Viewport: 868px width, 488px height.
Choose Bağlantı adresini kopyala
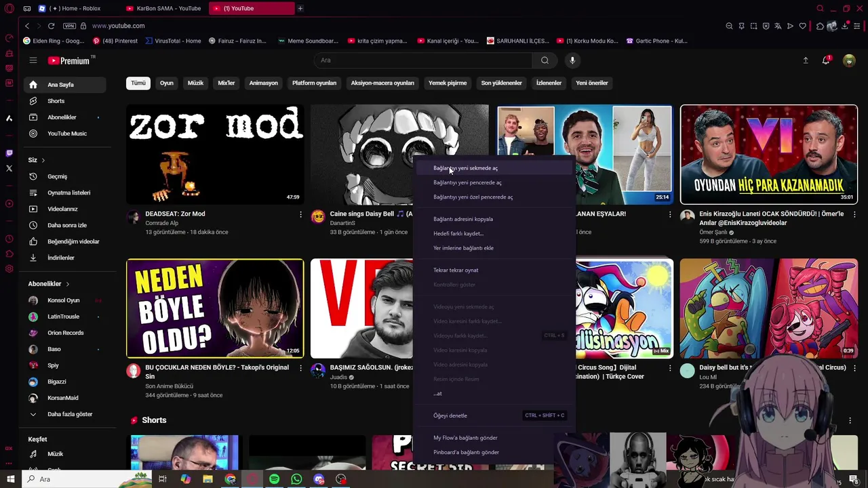point(494,219)
